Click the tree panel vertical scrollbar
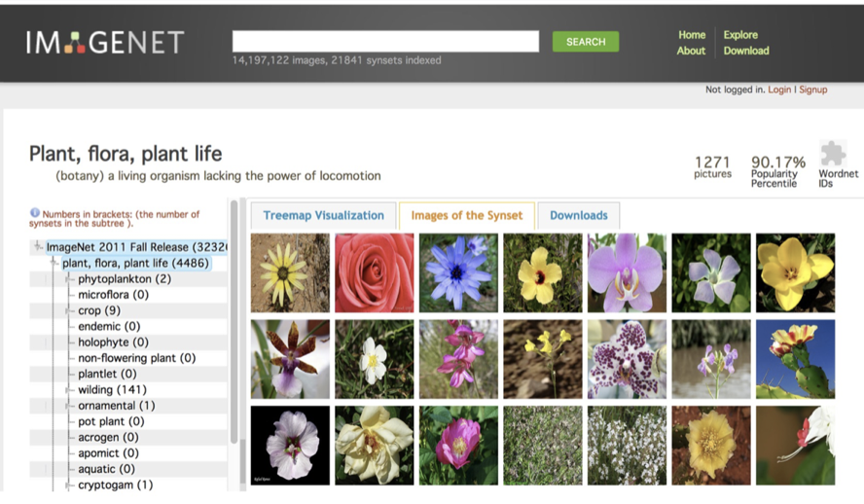This screenshot has width=864, height=504. pyautogui.click(x=234, y=321)
